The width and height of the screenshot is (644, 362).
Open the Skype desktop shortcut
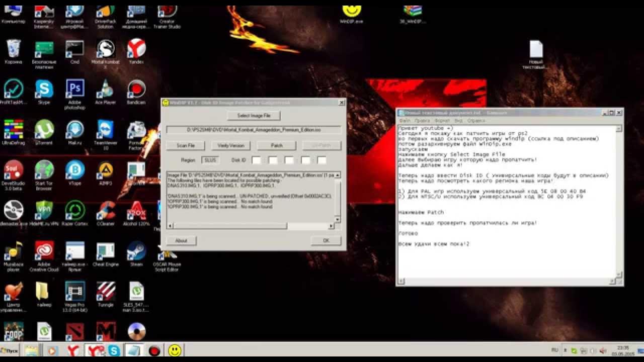click(44, 93)
